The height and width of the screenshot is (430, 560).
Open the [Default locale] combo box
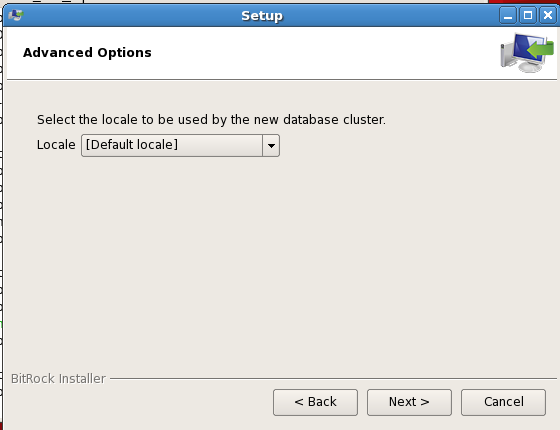coord(180,145)
